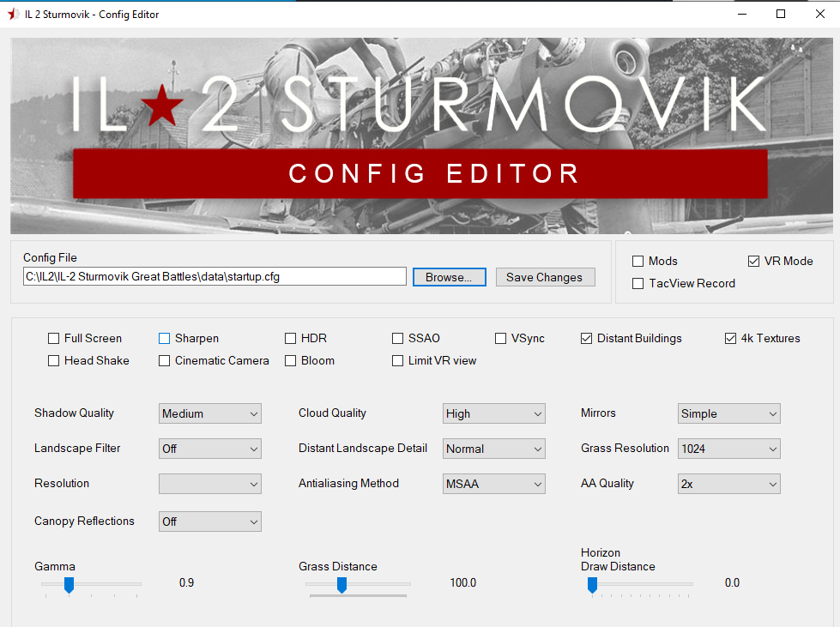The width and height of the screenshot is (840, 627).
Task: Expand the Grass Resolution dropdown
Action: (728, 449)
